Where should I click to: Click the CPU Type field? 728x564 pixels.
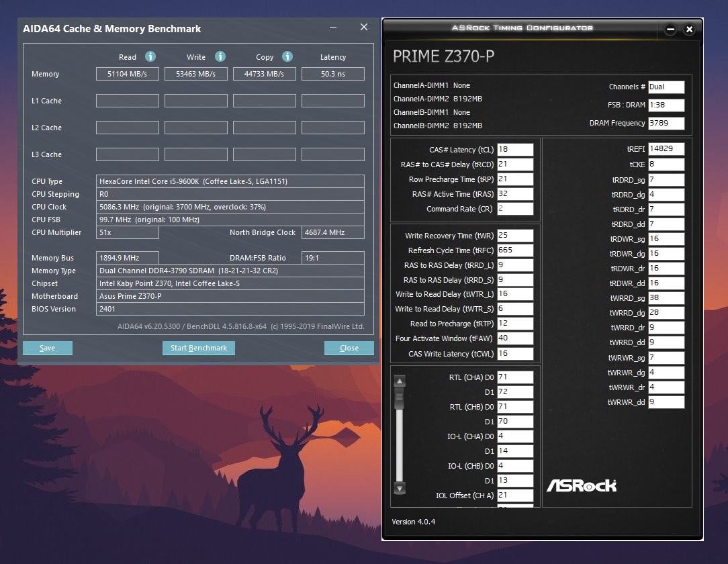[230, 181]
